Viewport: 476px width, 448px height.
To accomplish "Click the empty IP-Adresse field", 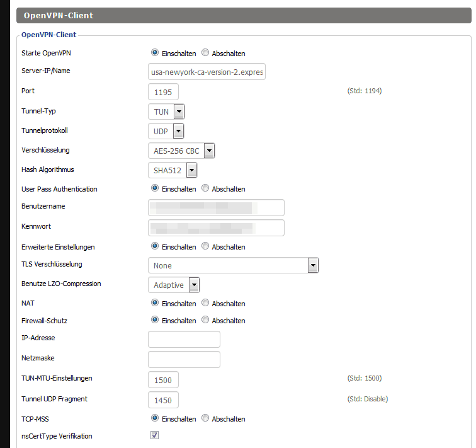I will pos(184,339).
